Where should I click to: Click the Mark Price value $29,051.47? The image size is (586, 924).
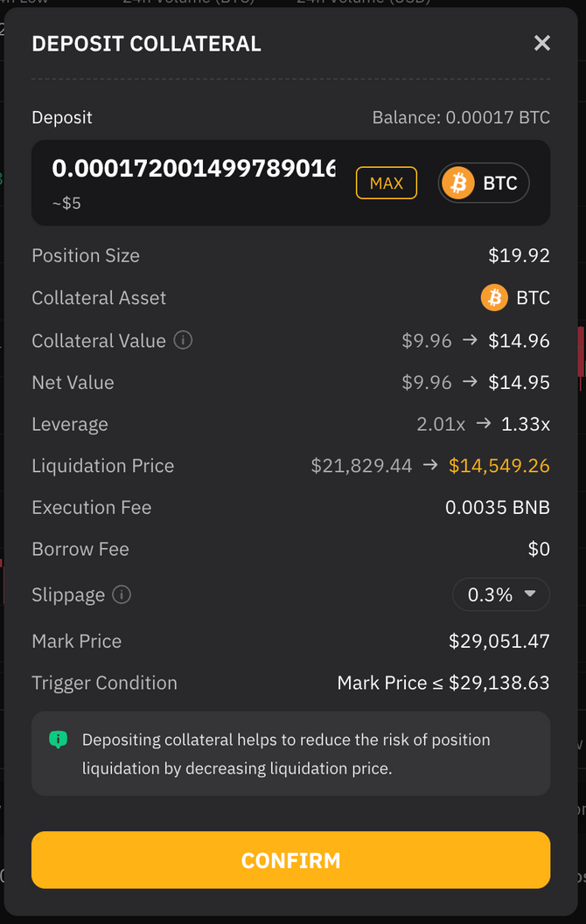pos(499,642)
